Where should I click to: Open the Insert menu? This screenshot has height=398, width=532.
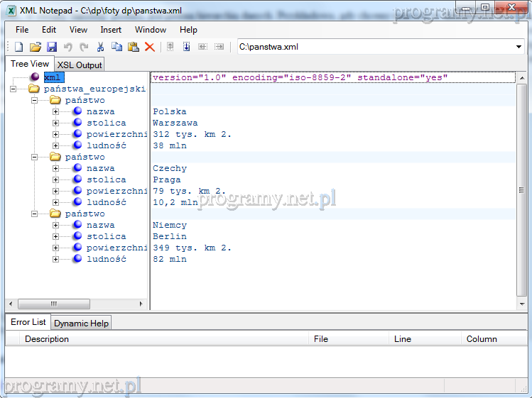pos(111,30)
